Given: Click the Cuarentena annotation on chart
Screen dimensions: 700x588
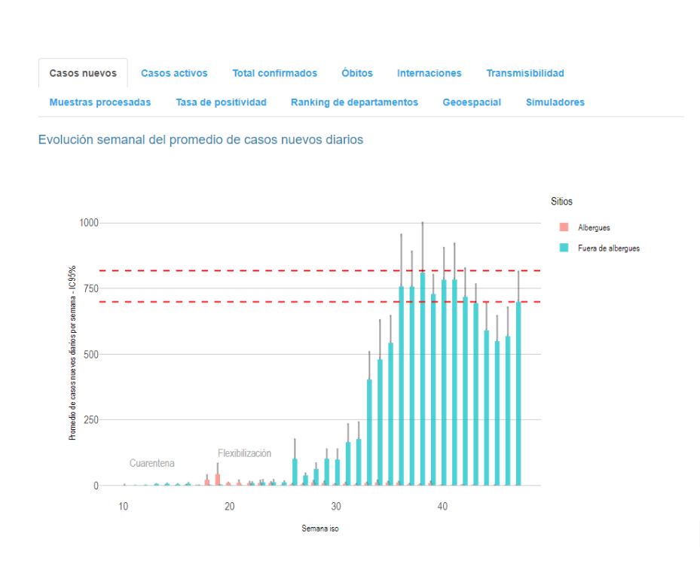Looking at the screenshot, I should 151,463.
